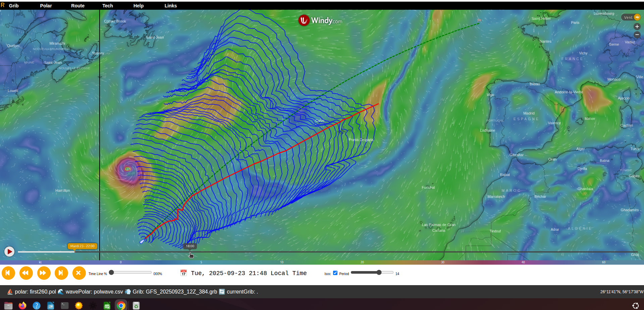Toggle the Isoc checkbox
This screenshot has width=644, height=310.
click(335, 273)
